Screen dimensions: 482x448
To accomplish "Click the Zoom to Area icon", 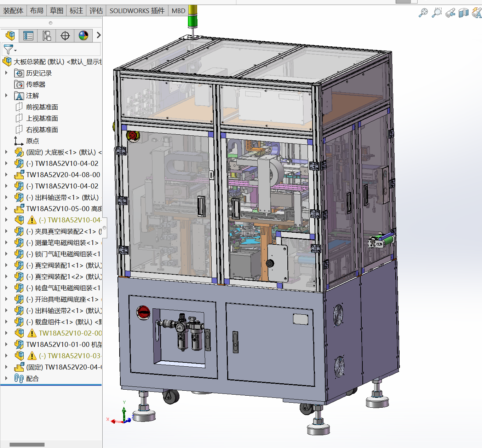I will (x=437, y=13).
